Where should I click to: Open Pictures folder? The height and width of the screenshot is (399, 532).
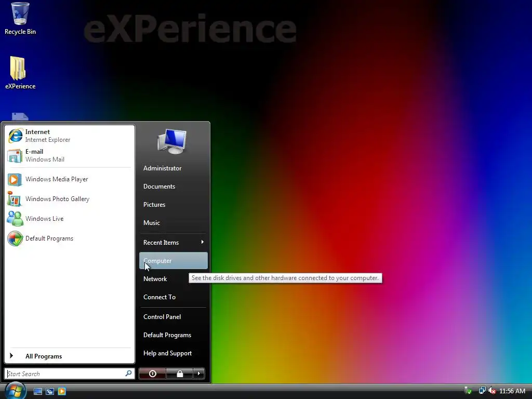pos(174,205)
